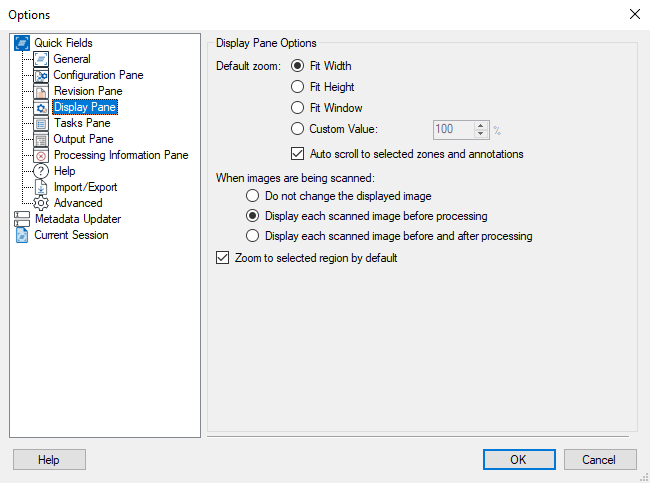Open Output Pane settings
Image resolution: width=650 pixels, height=483 pixels.
coord(83,139)
